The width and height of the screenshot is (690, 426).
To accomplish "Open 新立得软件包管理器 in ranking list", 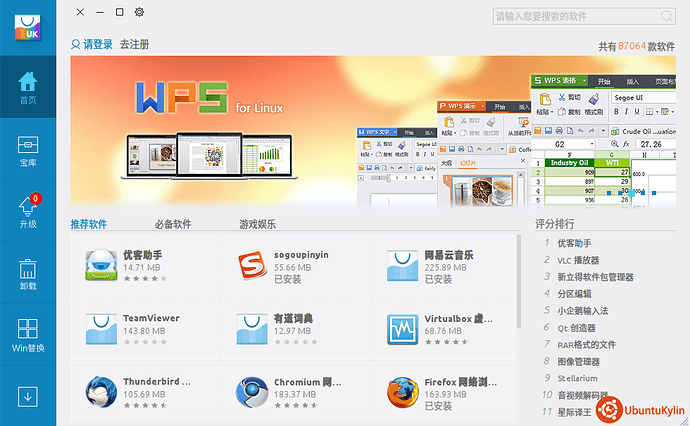I will (595, 277).
